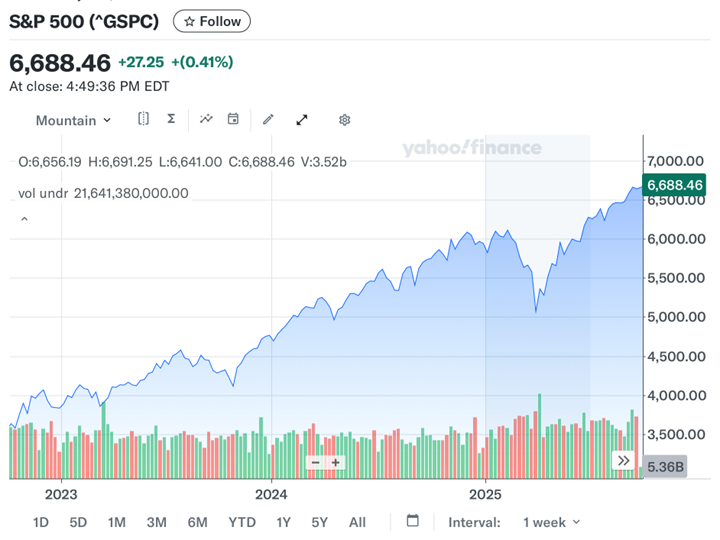Viewport: 720px width, 540px height.
Task: Open the Mountain chart type dropdown
Action: tap(73, 120)
